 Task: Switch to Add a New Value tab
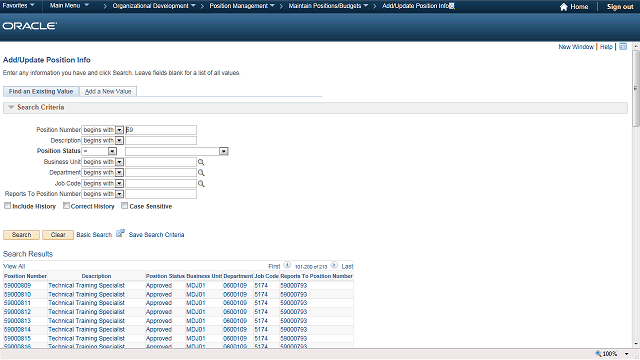[x=108, y=91]
